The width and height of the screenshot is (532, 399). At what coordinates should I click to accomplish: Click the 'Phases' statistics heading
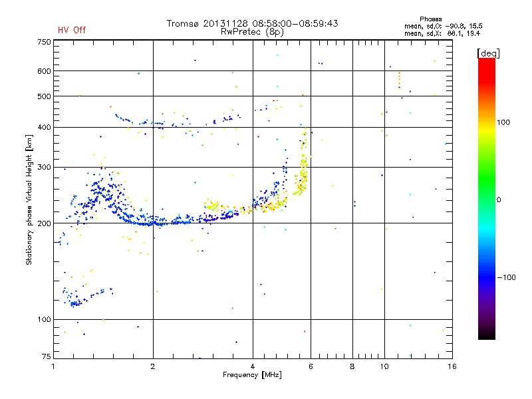[430, 19]
